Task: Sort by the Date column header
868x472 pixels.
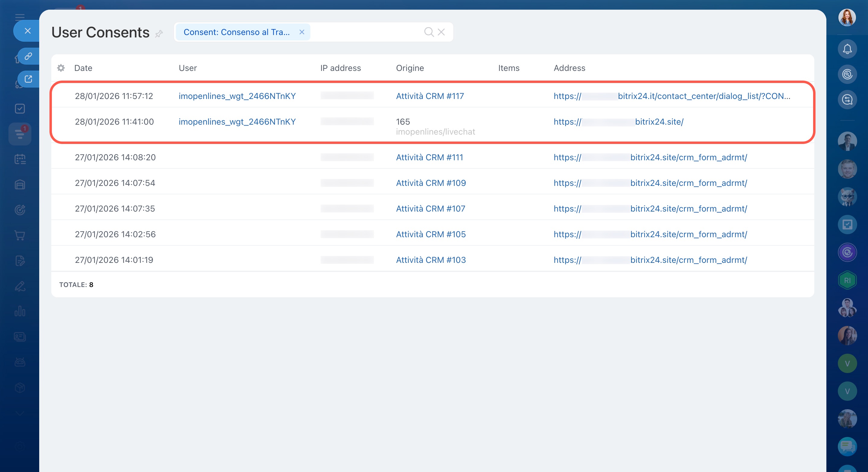Action: (83, 68)
